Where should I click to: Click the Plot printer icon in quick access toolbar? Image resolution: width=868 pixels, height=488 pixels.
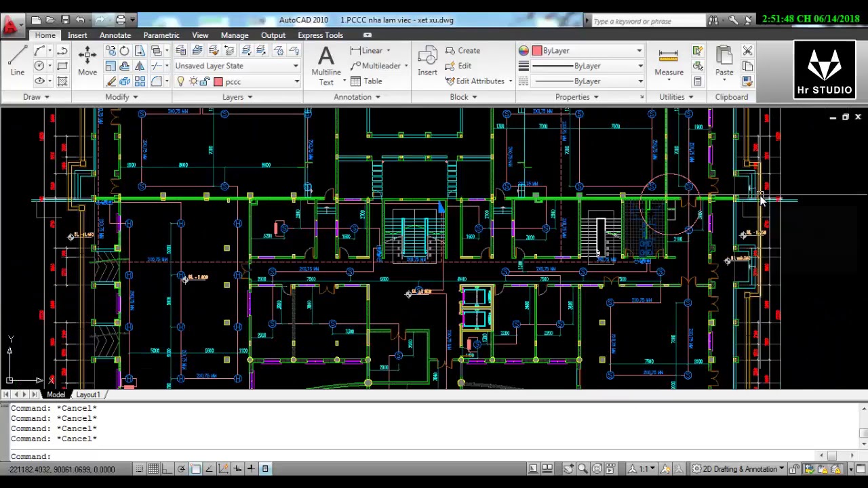pos(121,20)
